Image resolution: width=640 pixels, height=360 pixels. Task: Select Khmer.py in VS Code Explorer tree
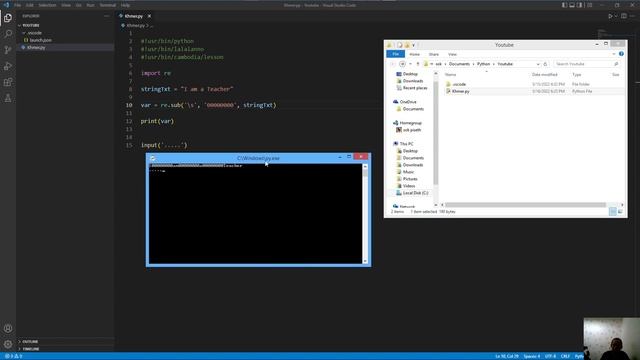pyautogui.click(x=65, y=47)
